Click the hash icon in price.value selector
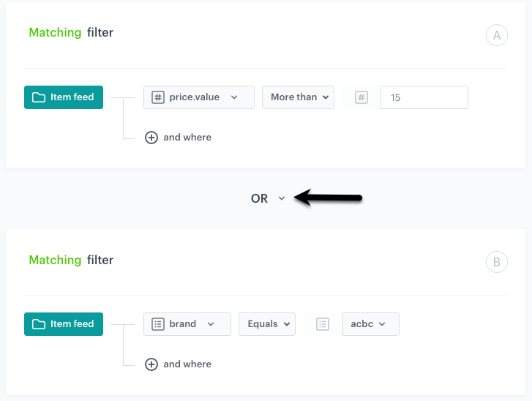The image size is (532, 401). pyautogui.click(x=158, y=97)
